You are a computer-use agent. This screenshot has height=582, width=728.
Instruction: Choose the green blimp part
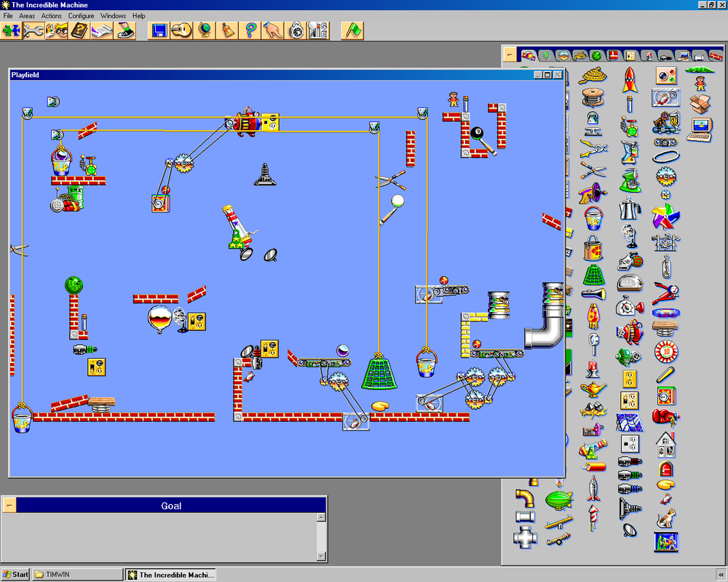point(558,499)
